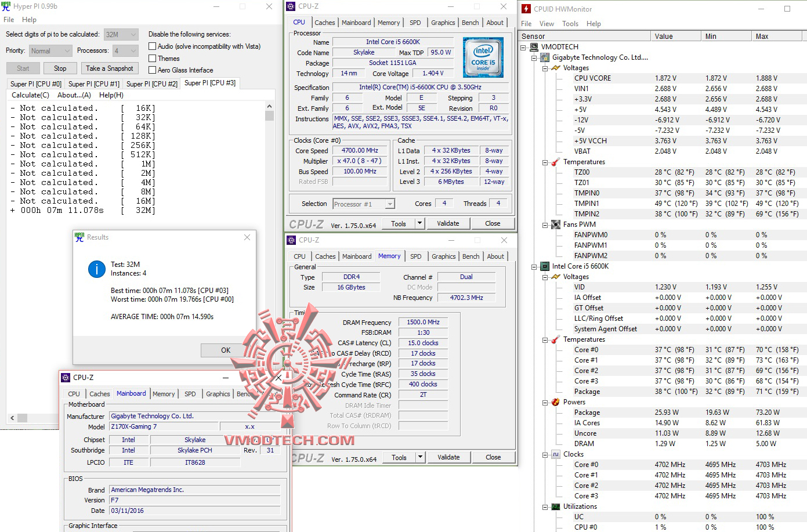Open the HWMonitor Tools menu
Image resolution: width=807 pixels, height=532 pixels.
(x=570, y=24)
